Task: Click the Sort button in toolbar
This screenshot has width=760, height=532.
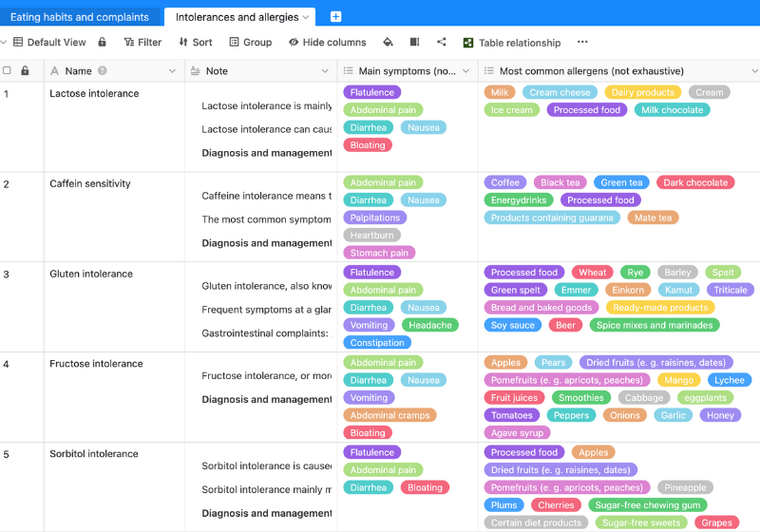Action: click(x=196, y=42)
